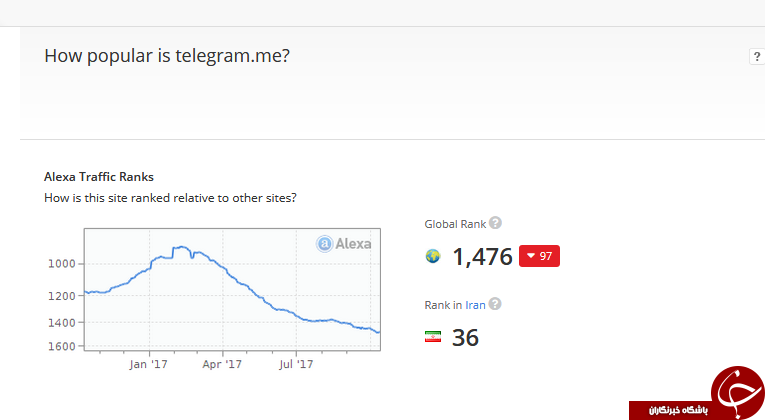Click the 1000 rank axis label
This screenshot has height=420, width=765.
tap(61, 264)
